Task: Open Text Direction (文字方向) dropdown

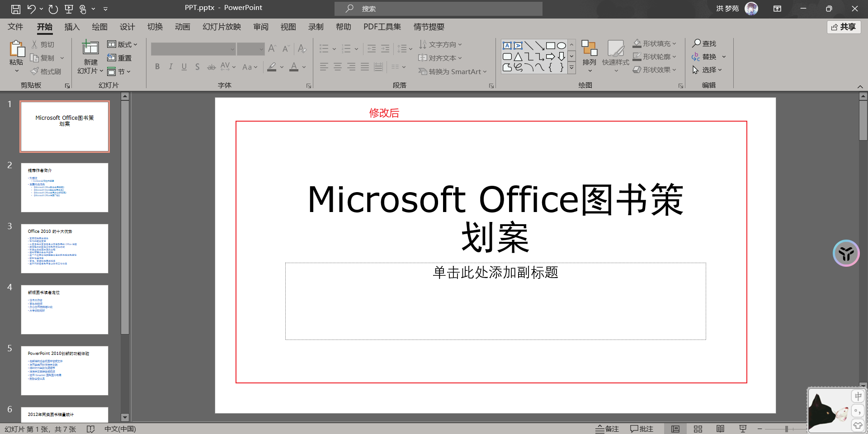Action: click(x=440, y=44)
